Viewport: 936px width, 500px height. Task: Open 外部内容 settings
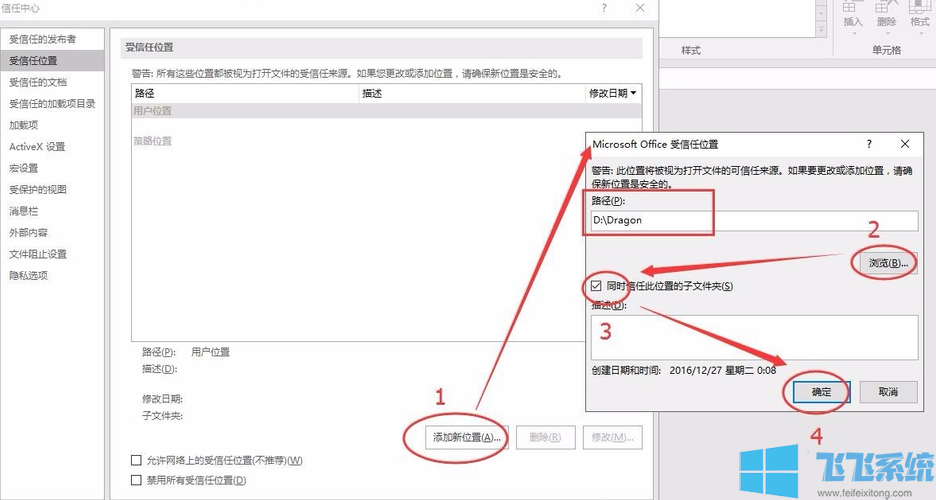click(28, 233)
